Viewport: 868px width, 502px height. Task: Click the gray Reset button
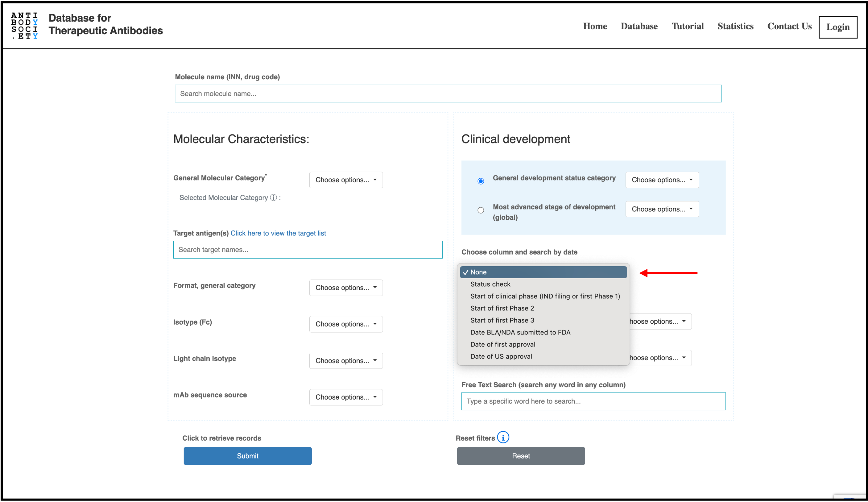tap(520, 455)
